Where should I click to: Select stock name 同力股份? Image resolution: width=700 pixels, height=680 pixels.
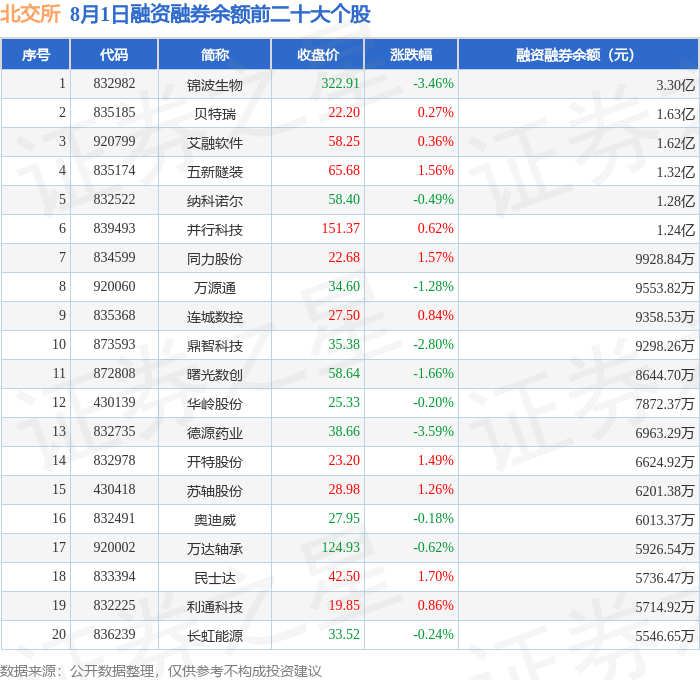pyautogui.click(x=215, y=259)
